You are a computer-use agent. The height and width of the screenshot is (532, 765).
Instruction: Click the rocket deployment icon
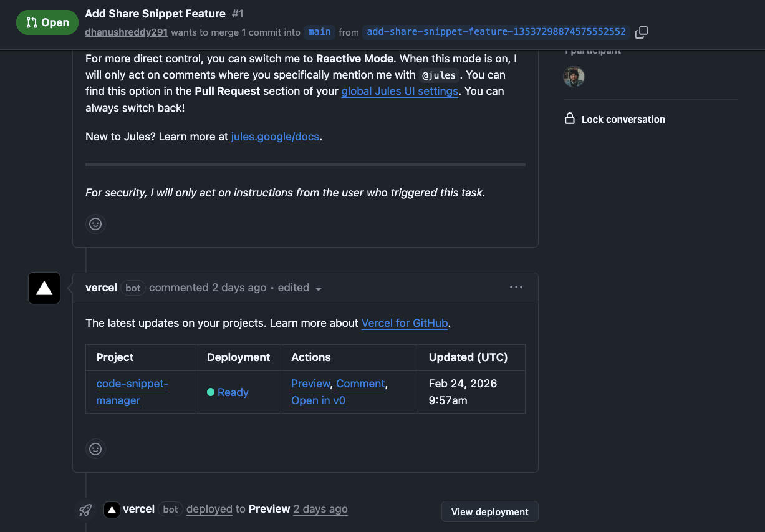pyautogui.click(x=85, y=510)
